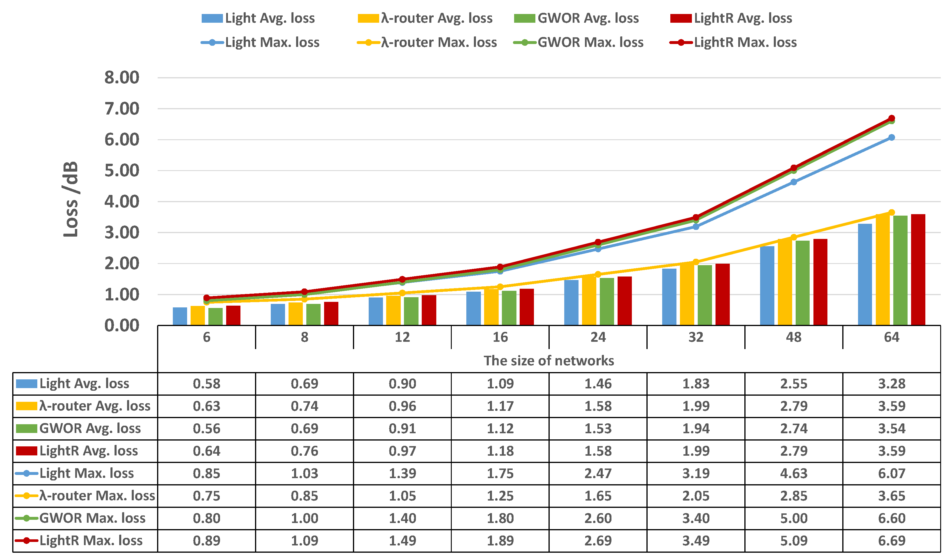Click the Light Max. loss point at size 64
The height and width of the screenshot is (560, 951).
click(x=891, y=137)
